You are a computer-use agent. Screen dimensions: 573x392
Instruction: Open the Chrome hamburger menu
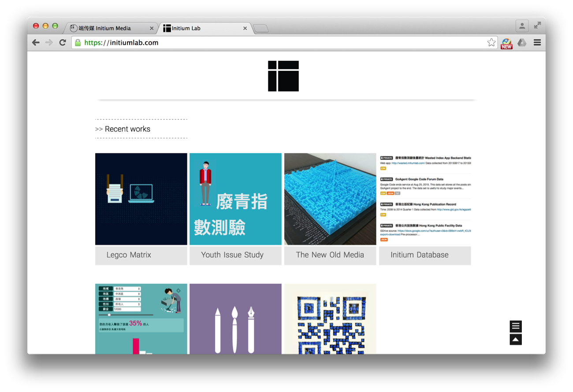tap(537, 43)
